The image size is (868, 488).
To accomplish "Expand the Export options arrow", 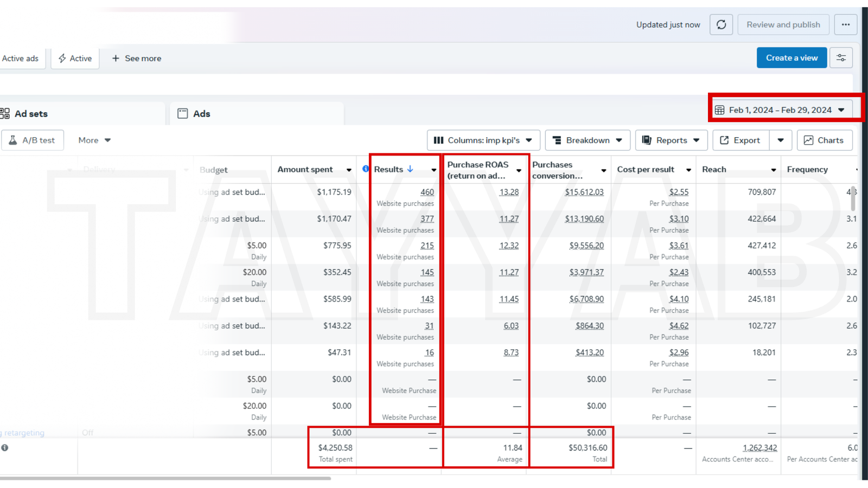I will click(780, 140).
